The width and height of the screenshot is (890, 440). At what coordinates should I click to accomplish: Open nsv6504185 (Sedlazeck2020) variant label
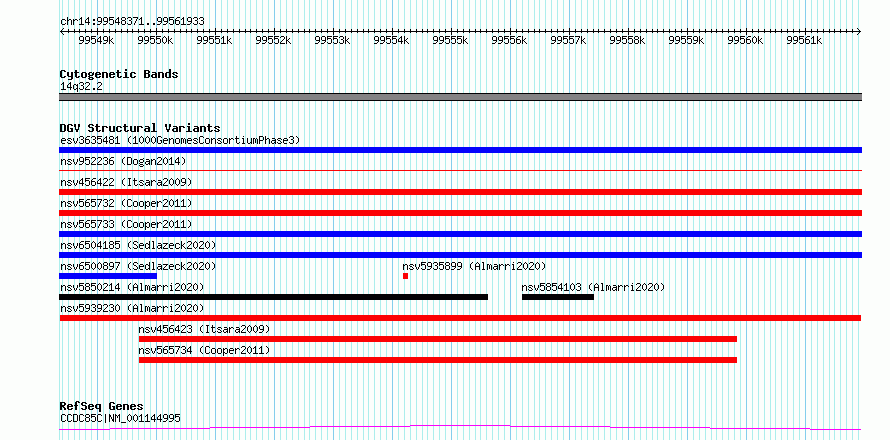pos(138,245)
